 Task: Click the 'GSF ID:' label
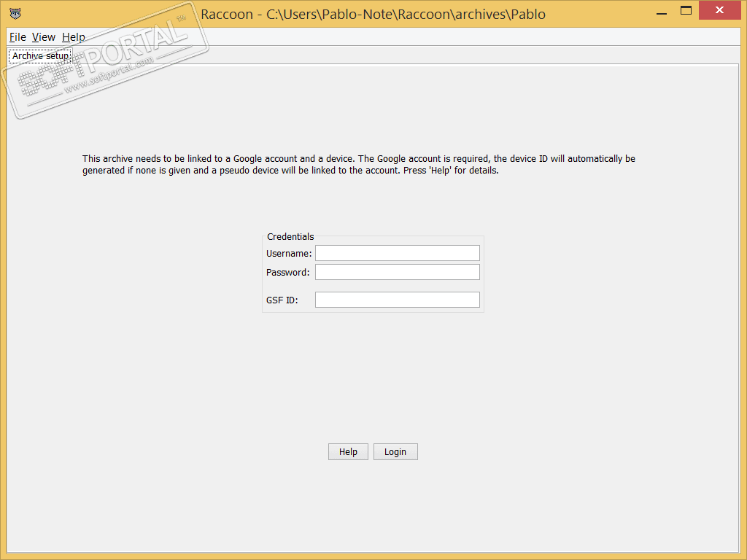[x=282, y=300]
